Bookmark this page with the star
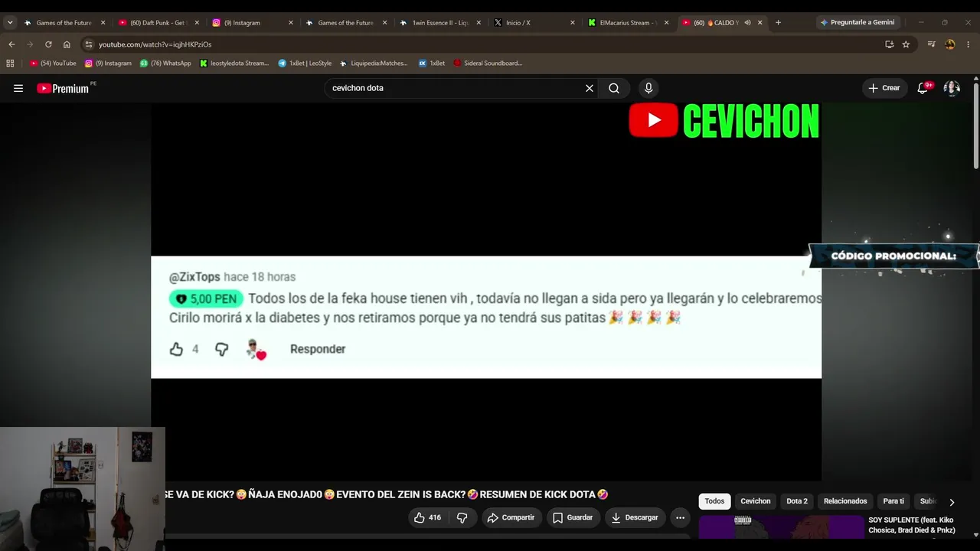The height and width of the screenshot is (551, 980). pos(906,44)
